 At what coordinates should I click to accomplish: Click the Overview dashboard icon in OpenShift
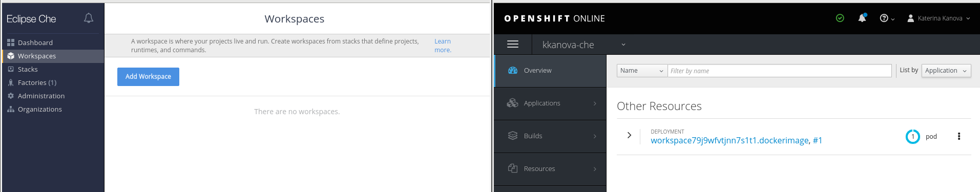point(513,71)
